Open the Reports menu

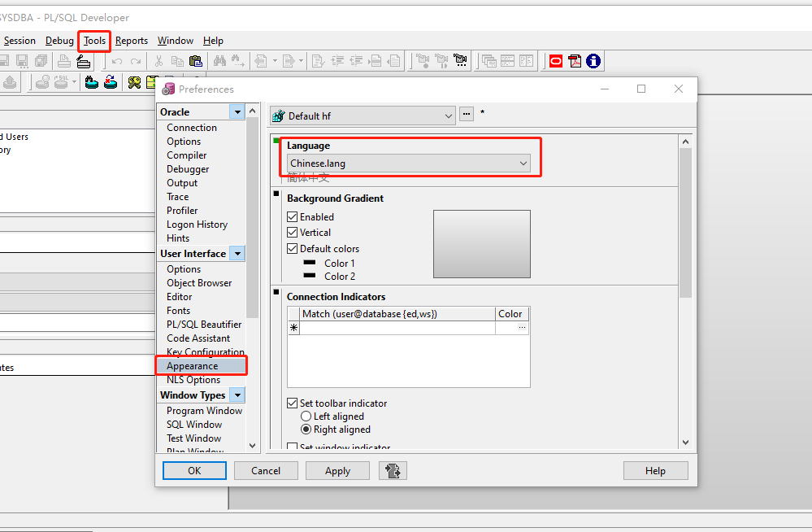[131, 41]
